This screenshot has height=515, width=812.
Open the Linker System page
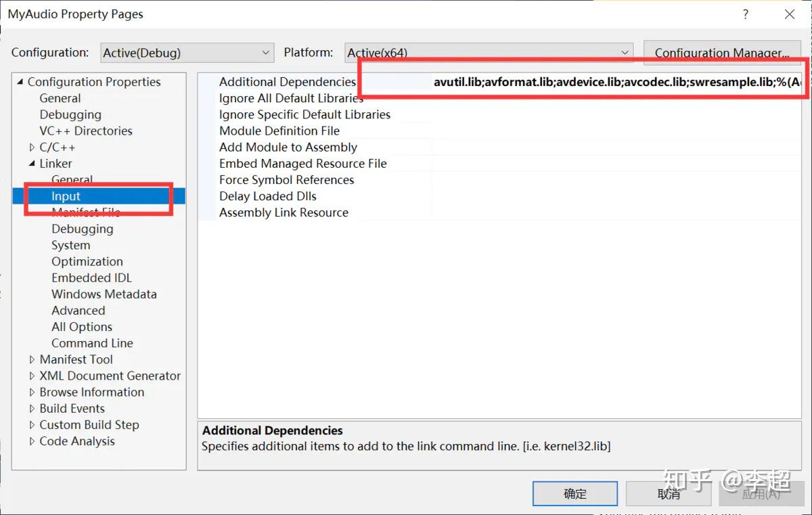[71, 245]
